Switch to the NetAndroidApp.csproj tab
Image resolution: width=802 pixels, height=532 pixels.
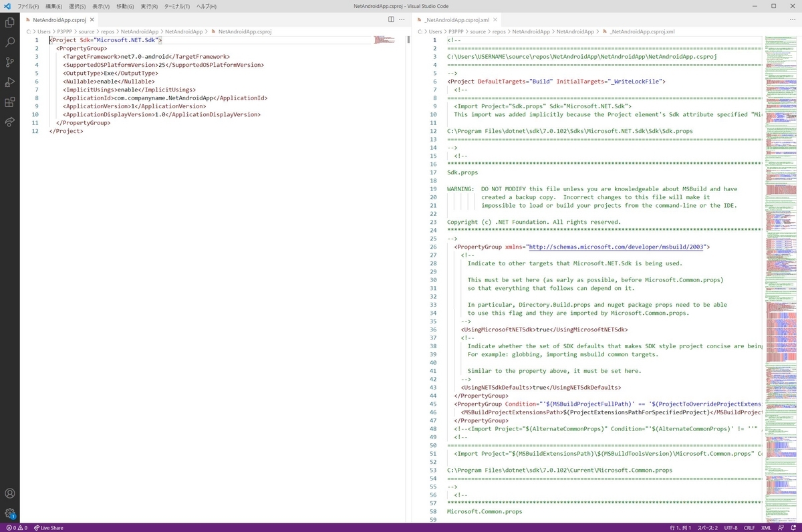60,20
